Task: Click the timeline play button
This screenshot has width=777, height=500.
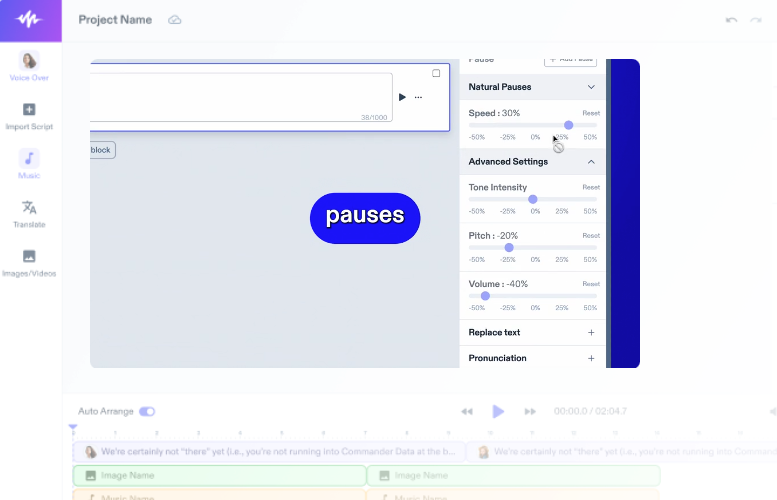Action: [498, 412]
